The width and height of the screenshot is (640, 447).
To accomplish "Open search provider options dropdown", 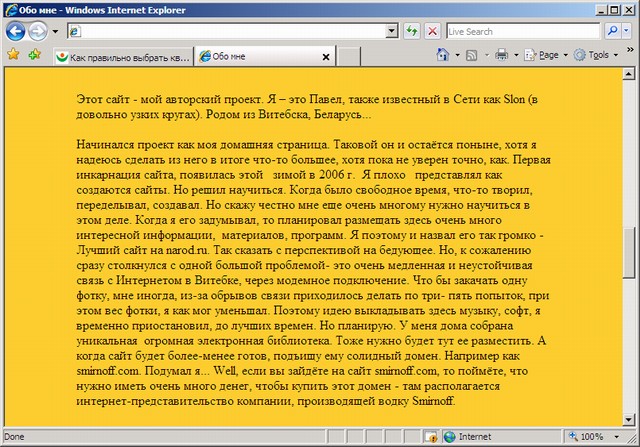I will [627, 31].
